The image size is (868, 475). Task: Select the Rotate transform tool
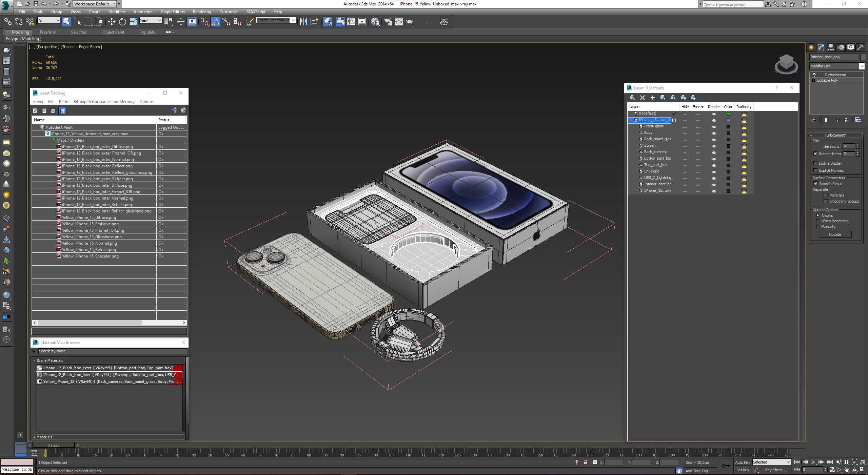coord(122,22)
